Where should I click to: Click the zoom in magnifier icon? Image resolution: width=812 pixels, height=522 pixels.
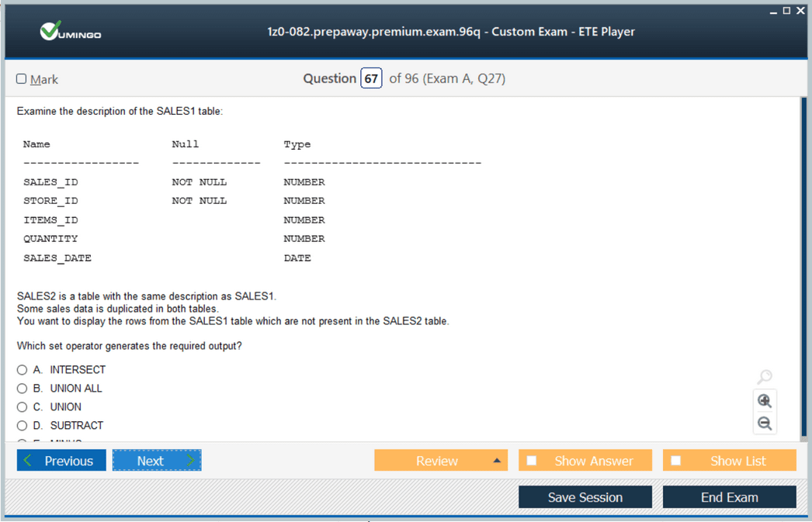coord(765,401)
